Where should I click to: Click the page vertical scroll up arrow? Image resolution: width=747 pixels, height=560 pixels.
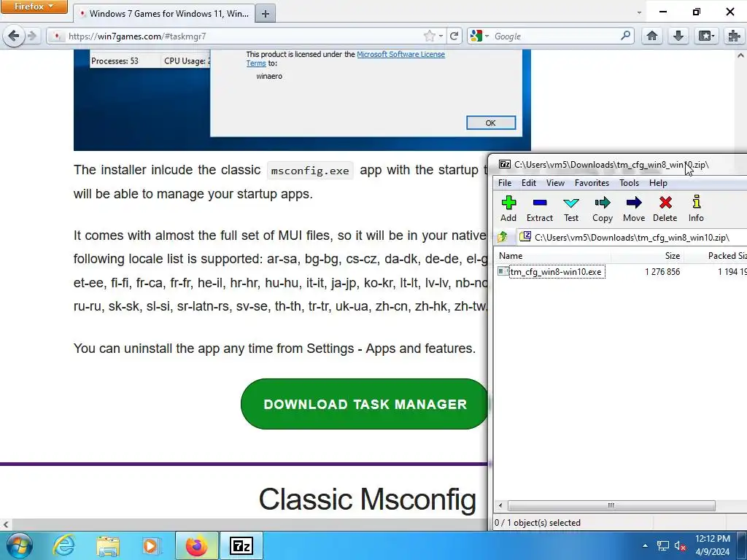(x=740, y=55)
